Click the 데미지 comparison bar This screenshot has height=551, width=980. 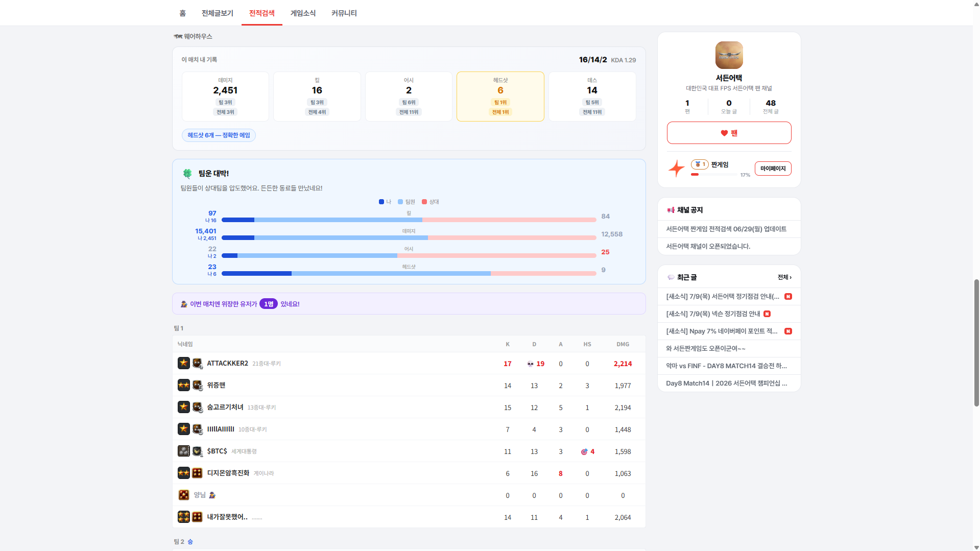[409, 238]
